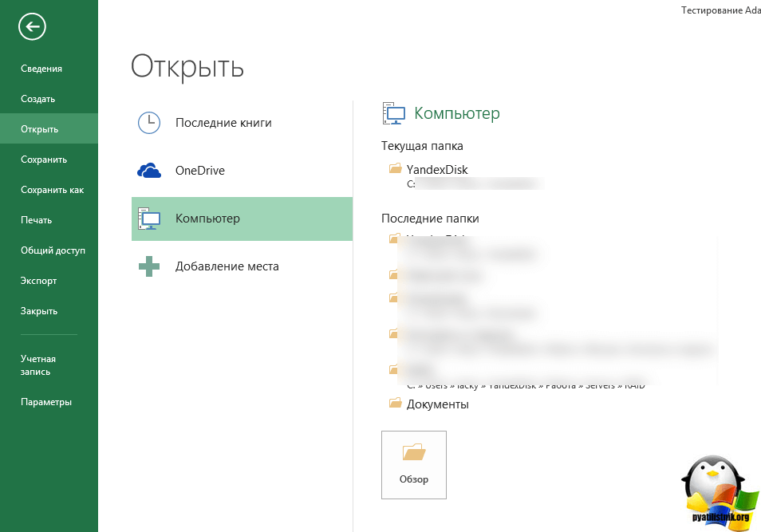Image resolution: width=761 pixels, height=532 pixels.
Task: Click the folder icon beside Документы
Action: click(396, 403)
